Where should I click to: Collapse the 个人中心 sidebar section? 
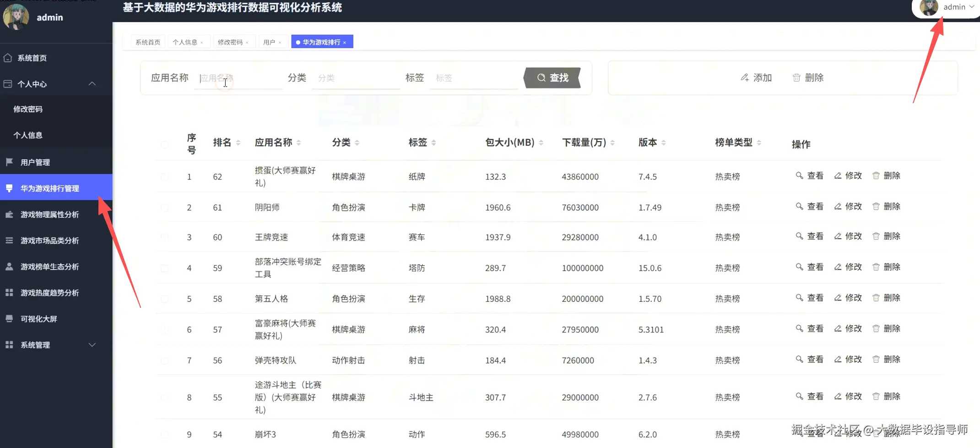point(92,84)
